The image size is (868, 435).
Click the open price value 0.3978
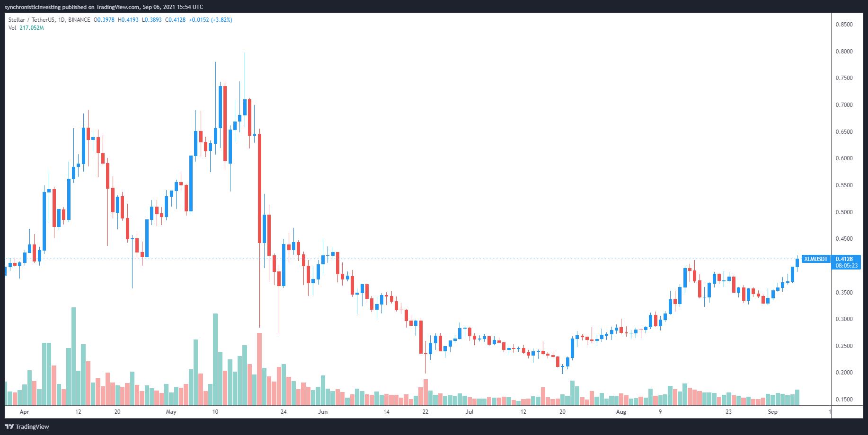click(105, 20)
